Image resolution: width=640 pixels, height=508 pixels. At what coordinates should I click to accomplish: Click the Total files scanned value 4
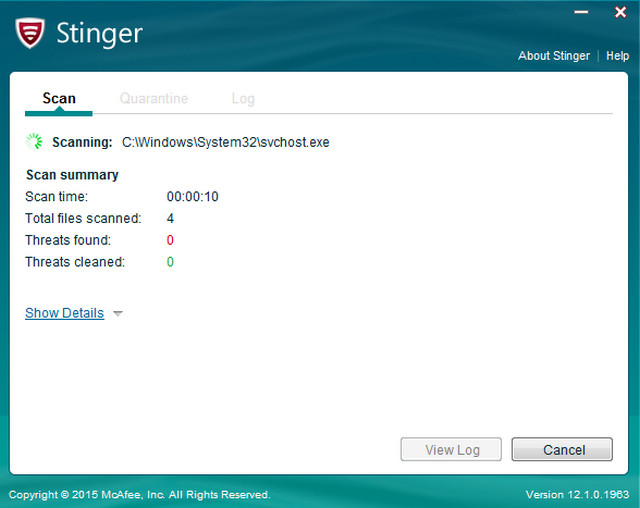(170, 218)
